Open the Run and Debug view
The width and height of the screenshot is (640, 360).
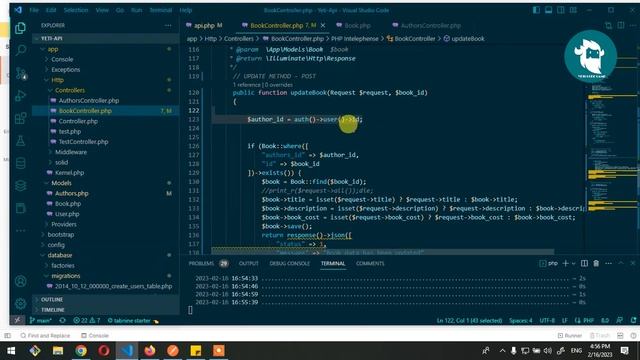coord(20,96)
